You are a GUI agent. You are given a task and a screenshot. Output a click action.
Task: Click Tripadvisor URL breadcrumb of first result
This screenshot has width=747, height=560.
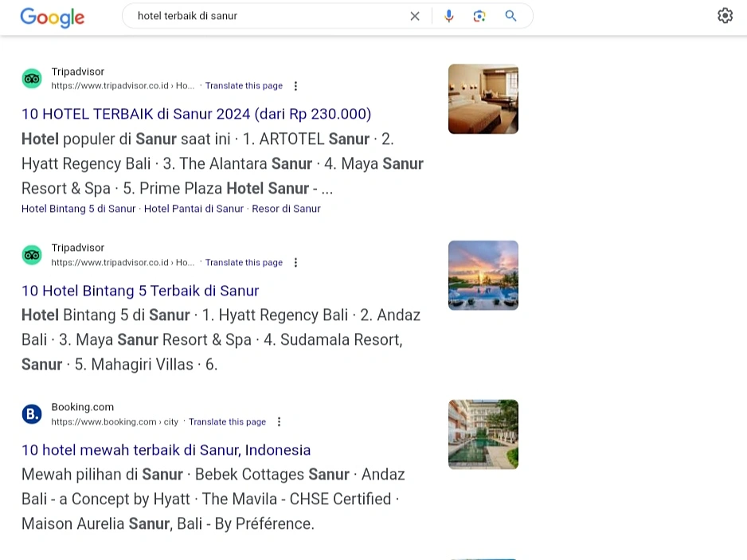[123, 86]
